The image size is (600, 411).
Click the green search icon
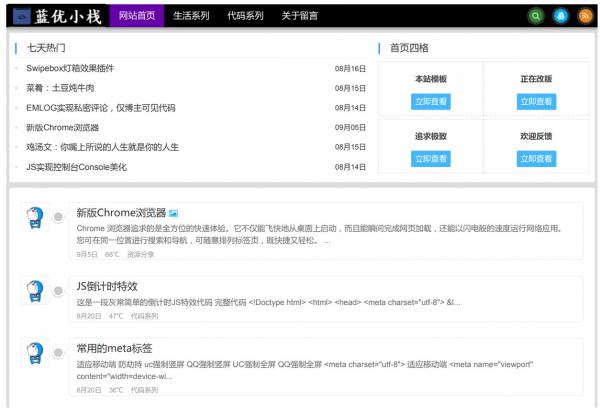click(x=536, y=16)
